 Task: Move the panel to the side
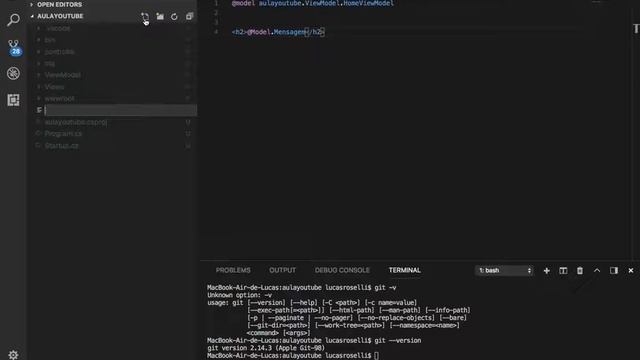614,271
